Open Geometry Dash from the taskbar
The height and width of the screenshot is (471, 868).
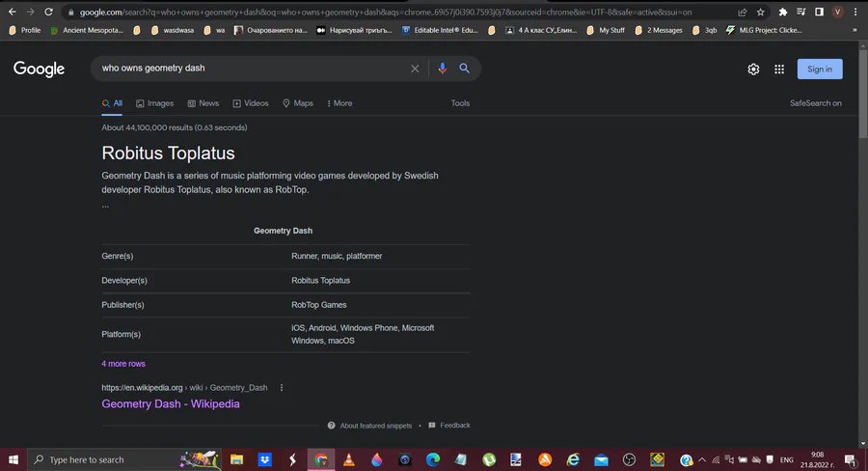tap(657, 459)
